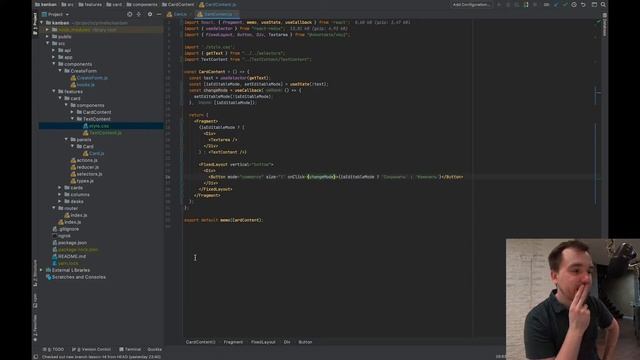640x360 pixels.
Task: Open the TODO tool window
Action: [53, 349]
